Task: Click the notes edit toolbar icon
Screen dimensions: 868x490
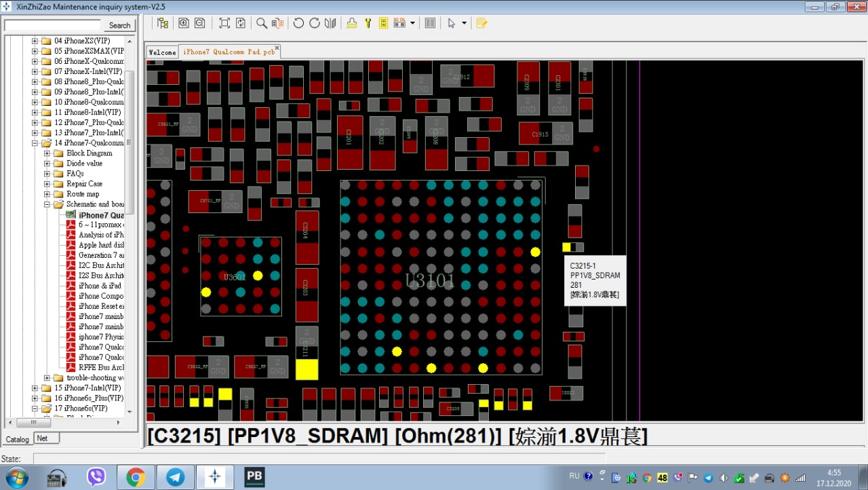Action: pos(481,23)
